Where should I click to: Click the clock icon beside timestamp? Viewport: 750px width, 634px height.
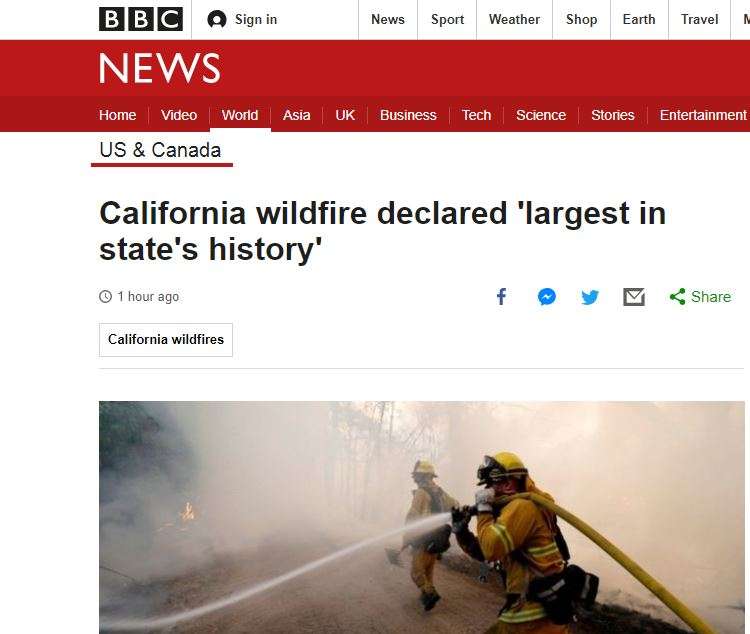[105, 297]
